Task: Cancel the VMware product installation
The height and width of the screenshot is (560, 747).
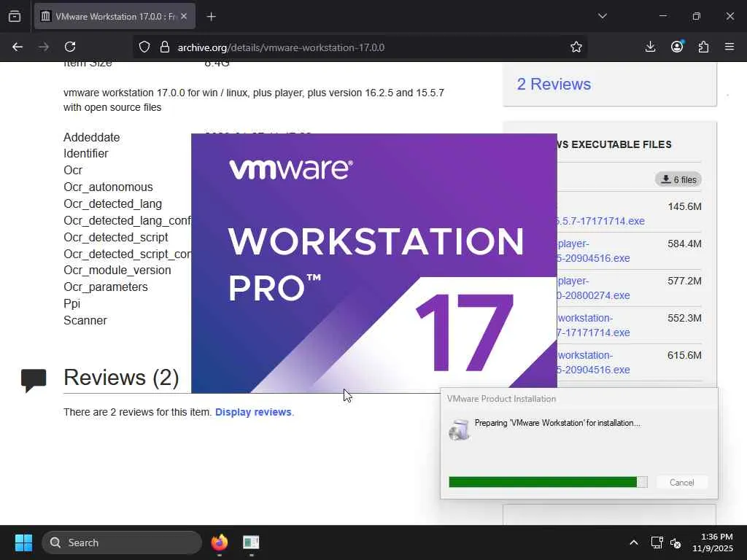Action: 682,483
